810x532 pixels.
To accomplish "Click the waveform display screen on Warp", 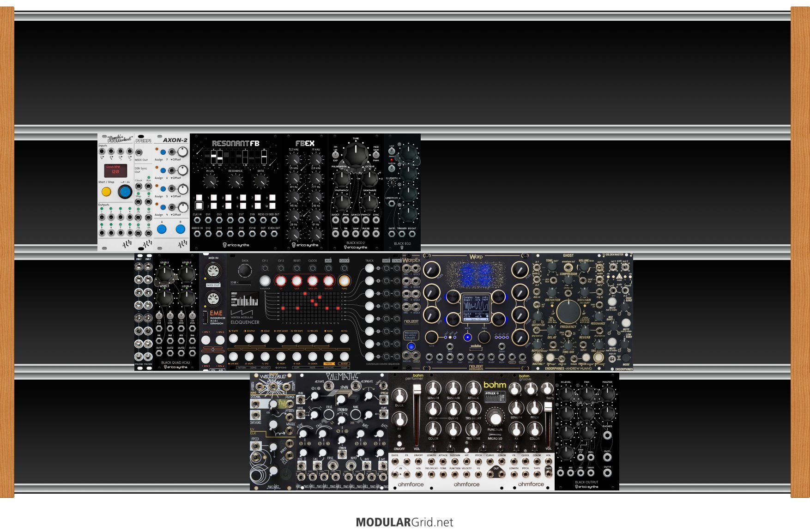I will tap(476, 308).
